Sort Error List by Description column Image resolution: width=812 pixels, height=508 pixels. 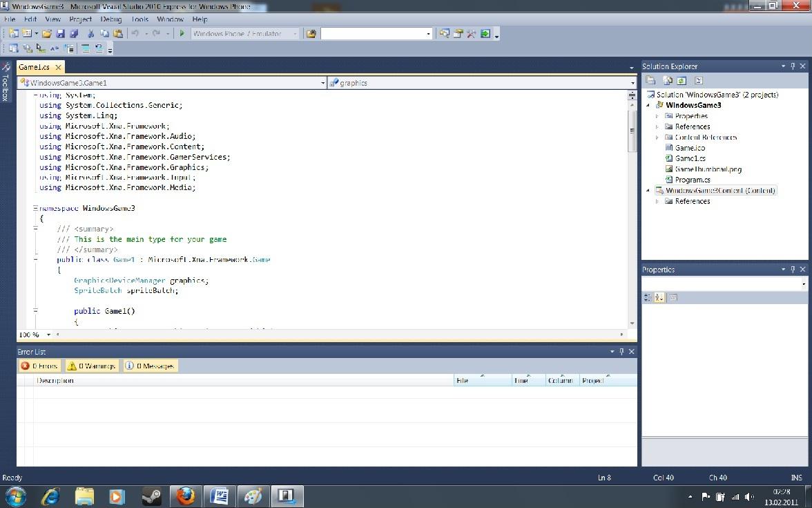click(243, 380)
